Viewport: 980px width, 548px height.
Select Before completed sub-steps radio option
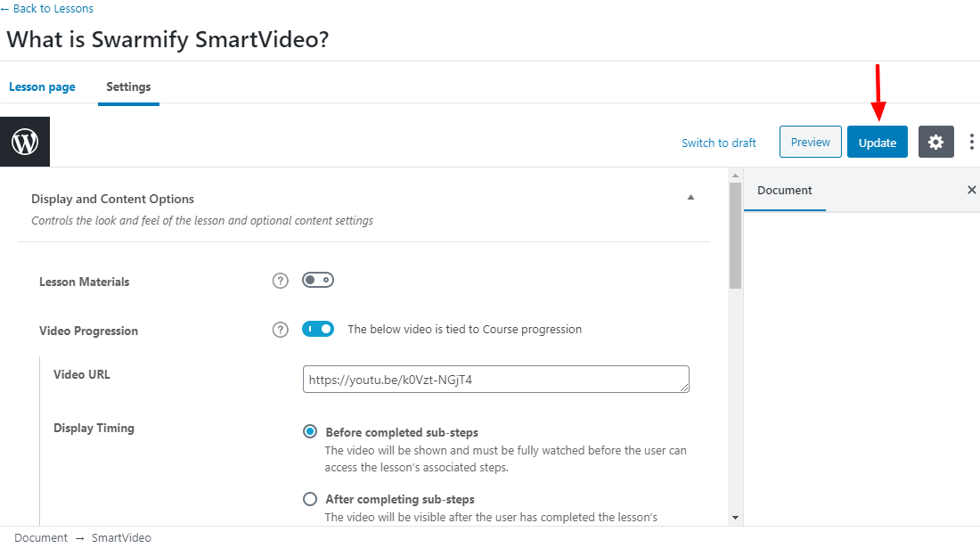point(310,432)
